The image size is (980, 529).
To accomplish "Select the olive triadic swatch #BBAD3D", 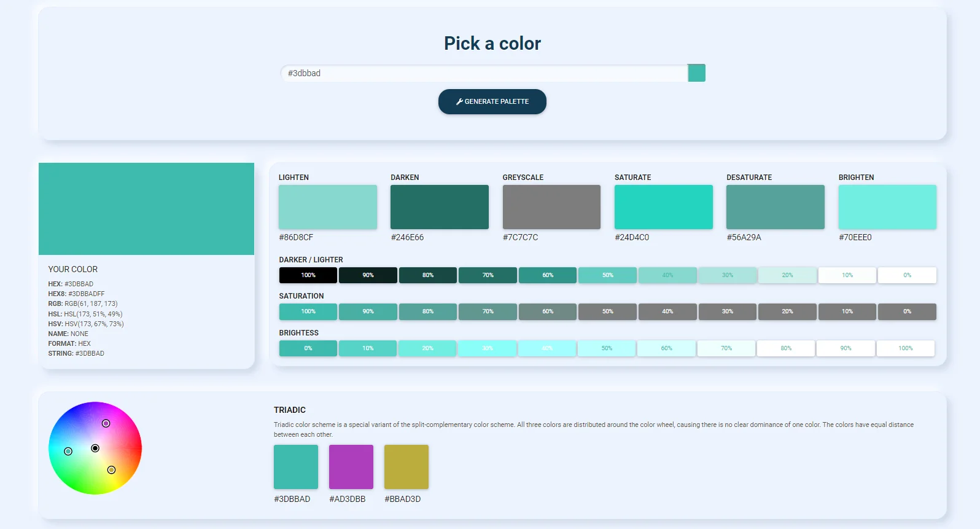I will tap(406, 467).
